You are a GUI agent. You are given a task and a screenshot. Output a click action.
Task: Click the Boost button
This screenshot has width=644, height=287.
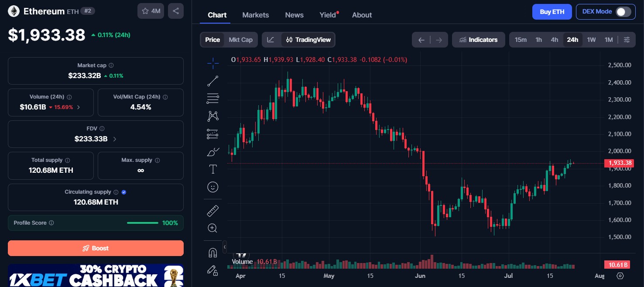[96, 248]
